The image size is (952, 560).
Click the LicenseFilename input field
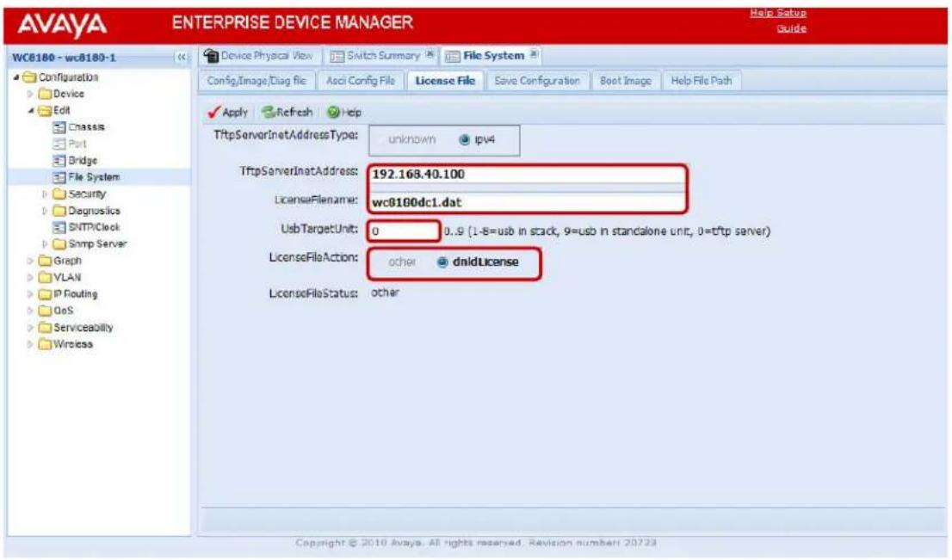(x=527, y=203)
